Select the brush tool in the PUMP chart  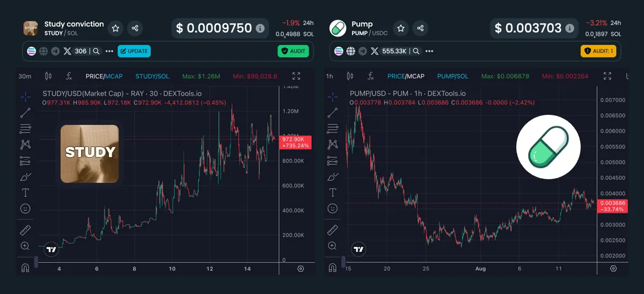(333, 177)
